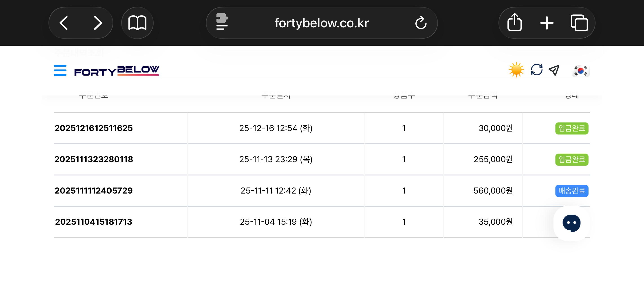The height and width of the screenshot is (296, 644).
Task: Toggle the sun light mode icon
Action: tap(516, 70)
